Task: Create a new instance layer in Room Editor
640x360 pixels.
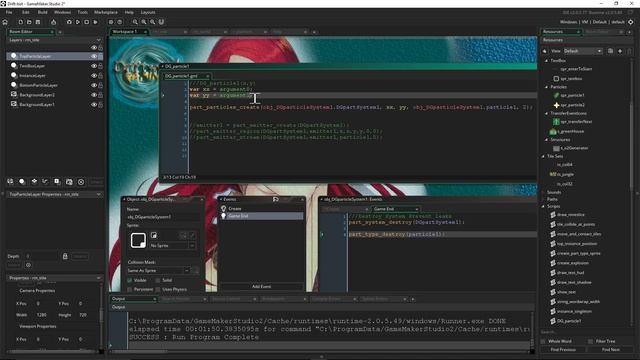Action: pyautogui.click(x=22, y=182)
